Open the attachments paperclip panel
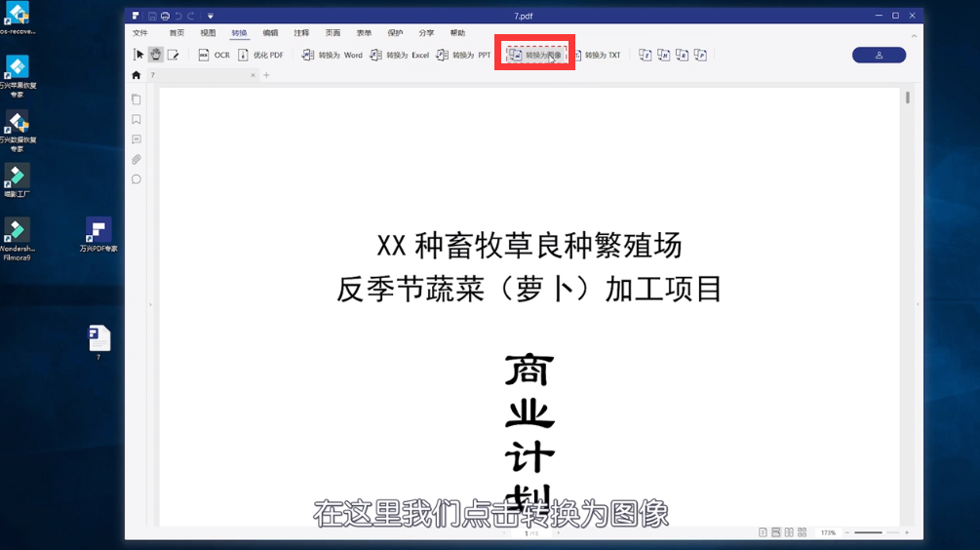 click(x=137, y=159)
